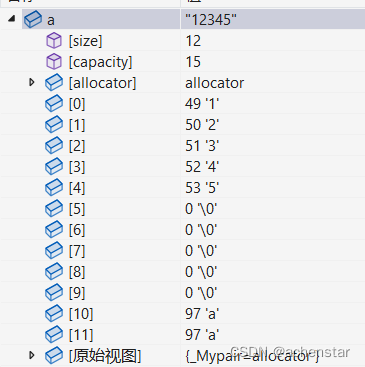Viewport: 365px width, 367px height.
Task: Select the variable name a
Action: (51, 21)
